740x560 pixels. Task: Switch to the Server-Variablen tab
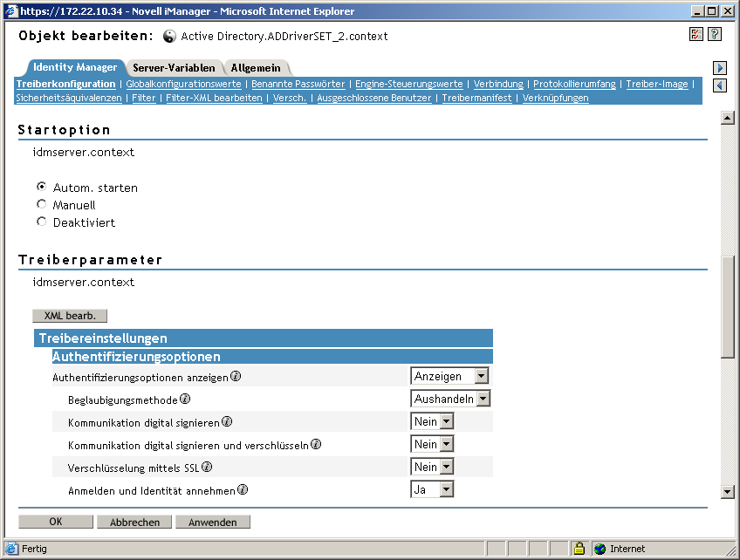(x=175, y=66)
